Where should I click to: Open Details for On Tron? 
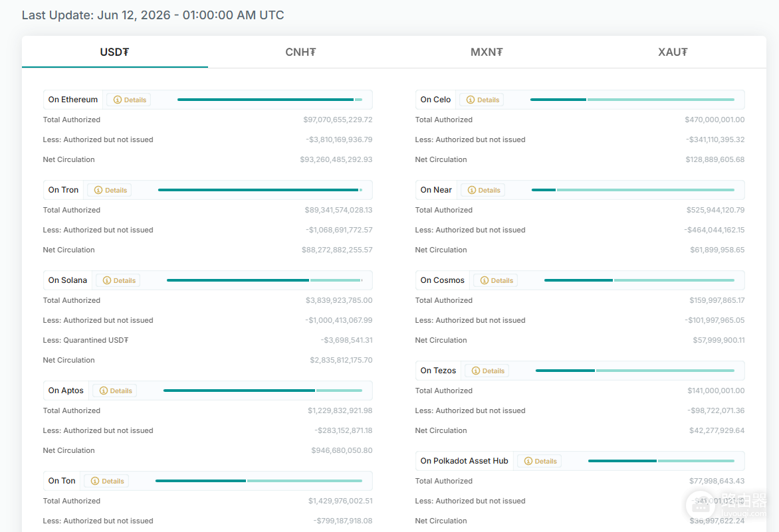[x=110, y=190]
